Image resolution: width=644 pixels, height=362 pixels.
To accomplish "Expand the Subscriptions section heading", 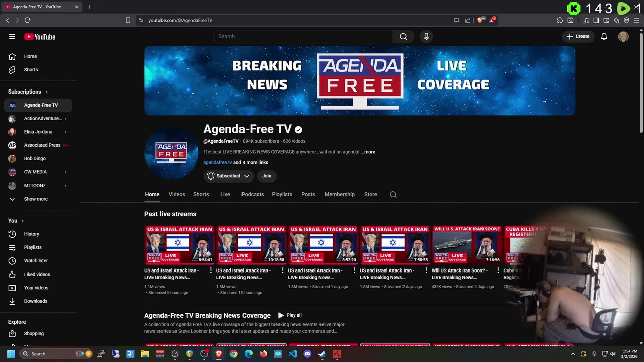I will click(28, 92).
